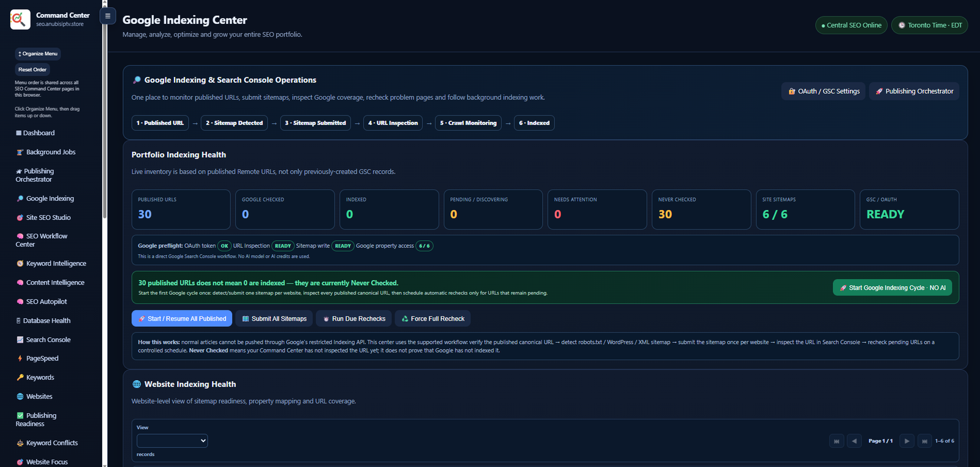Screen dimensions: 980x467
Task: Click the 'seo.anubisiptv.store' domain text
Action: coord(60,24)
